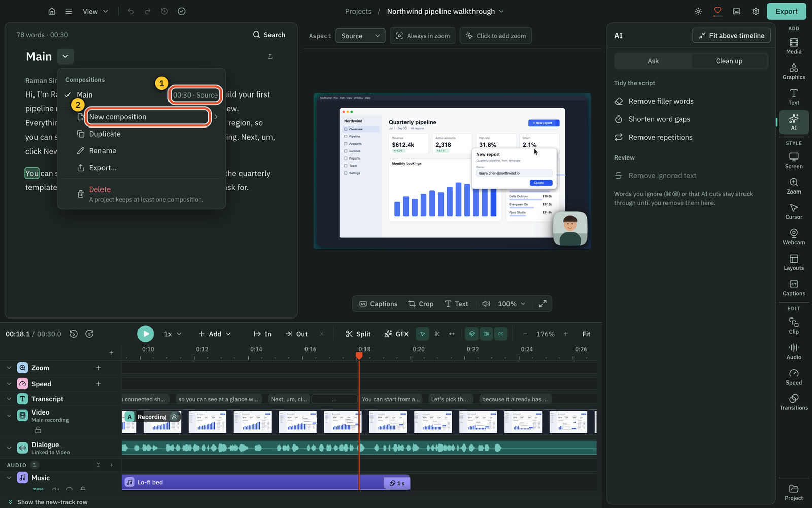Toggle Captions on the preview
812x508 pixels.
pos(379,304)
